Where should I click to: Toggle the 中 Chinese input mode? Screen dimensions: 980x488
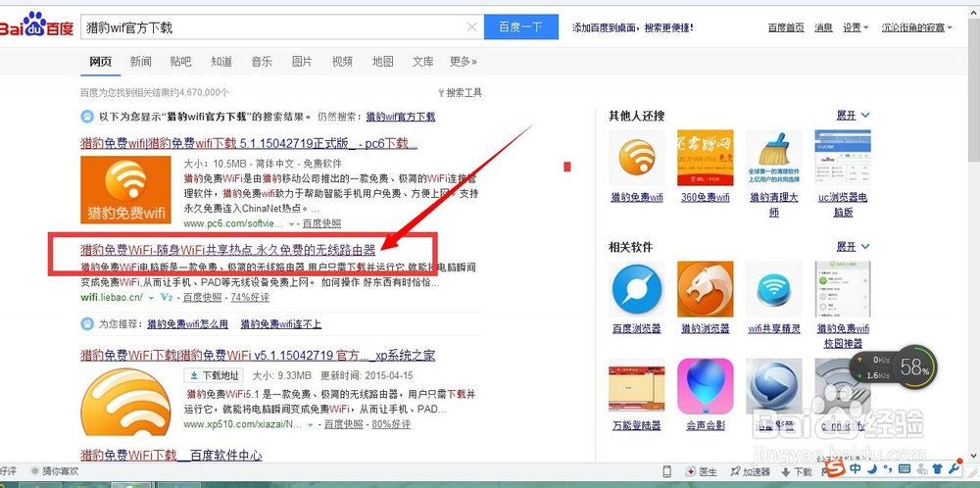(855, 468)
